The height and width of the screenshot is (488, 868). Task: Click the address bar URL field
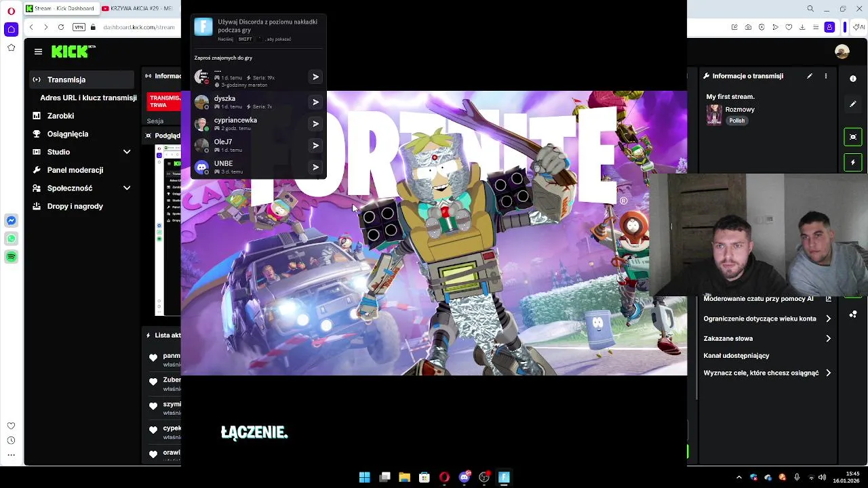click(x=139, y=27)
